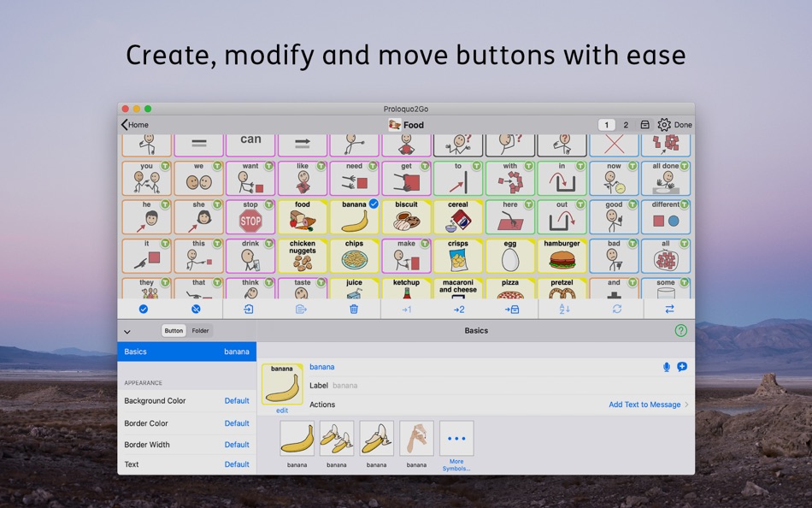Choose third peeled banana symbol
Image resolution: width=812 pixels, height=508 pixels.
376,439
